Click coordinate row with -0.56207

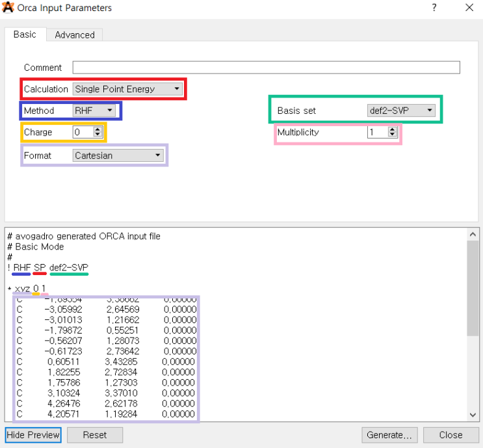coord(107,341)
